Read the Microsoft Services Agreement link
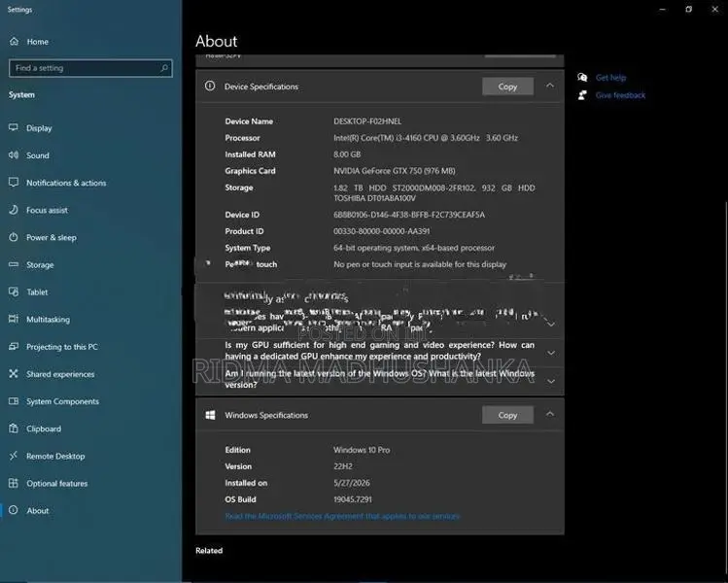Screen dimensions: 728x583 tap(342, 516)
